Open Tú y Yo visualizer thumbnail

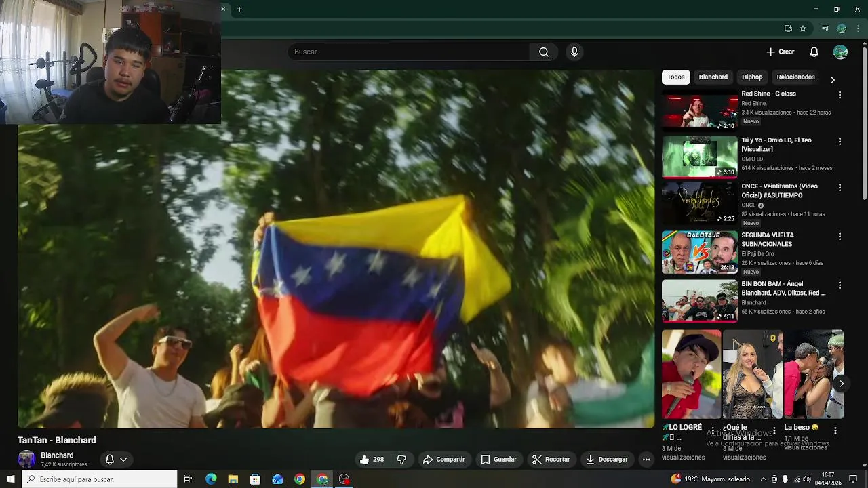[700, 157]
